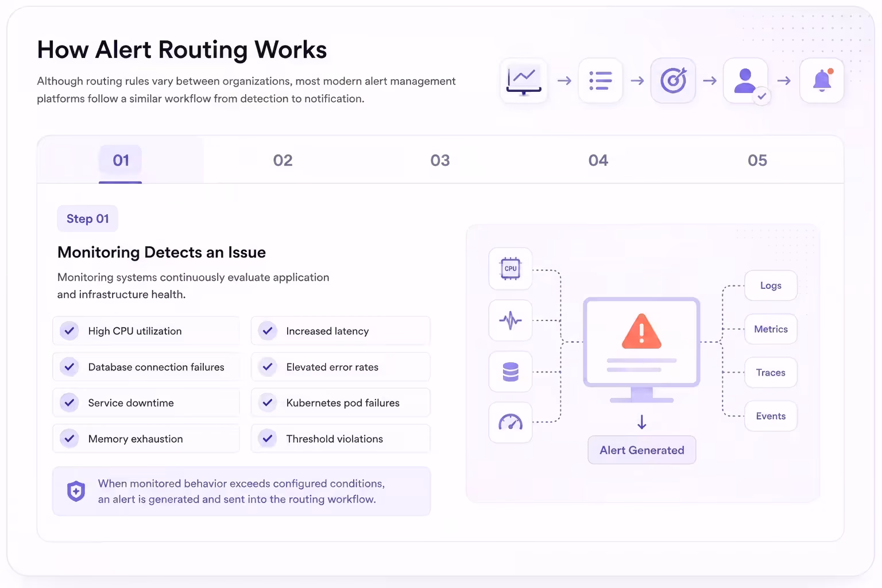Click the target bullseye icon in header
This screenshot has height=588, width=882.
[x=673, y=80]
